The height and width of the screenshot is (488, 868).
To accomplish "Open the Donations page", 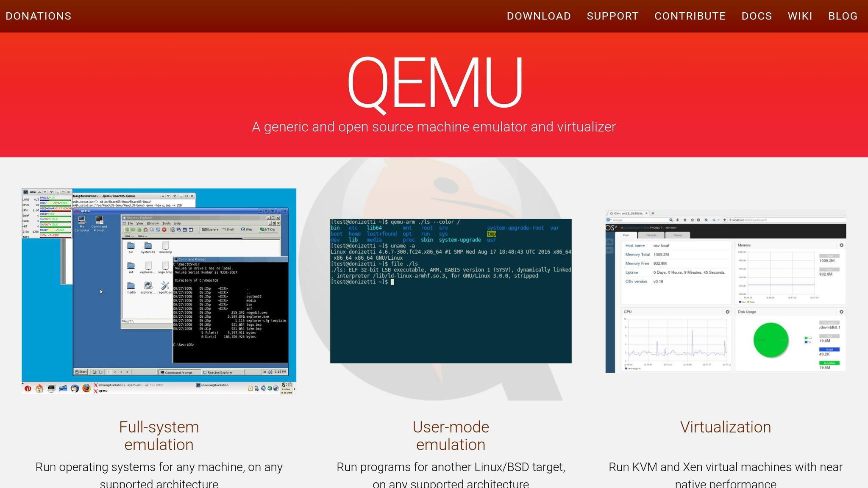I will 39,16.
